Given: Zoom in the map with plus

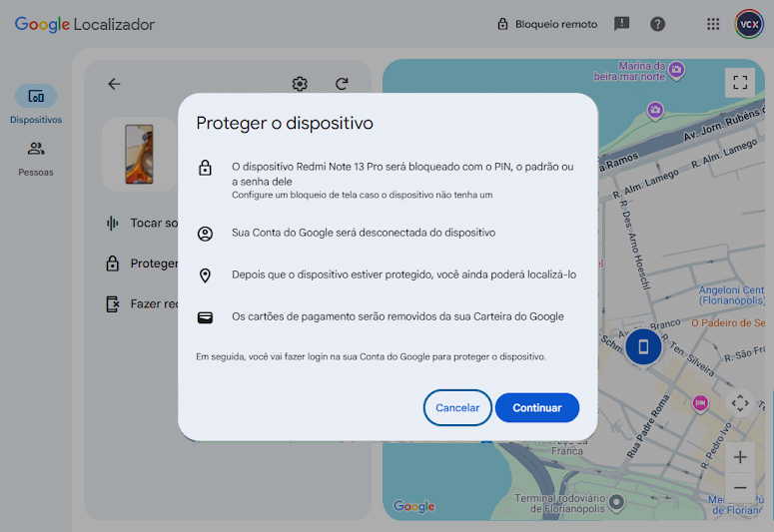Looking at the screenshot, I should pos(740,457).
